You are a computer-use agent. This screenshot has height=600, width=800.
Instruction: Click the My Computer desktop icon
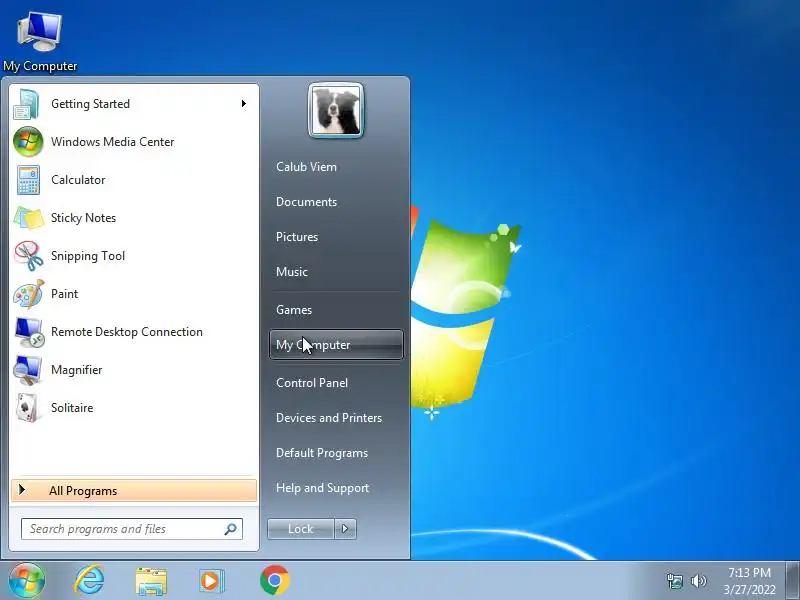(40, 42)
